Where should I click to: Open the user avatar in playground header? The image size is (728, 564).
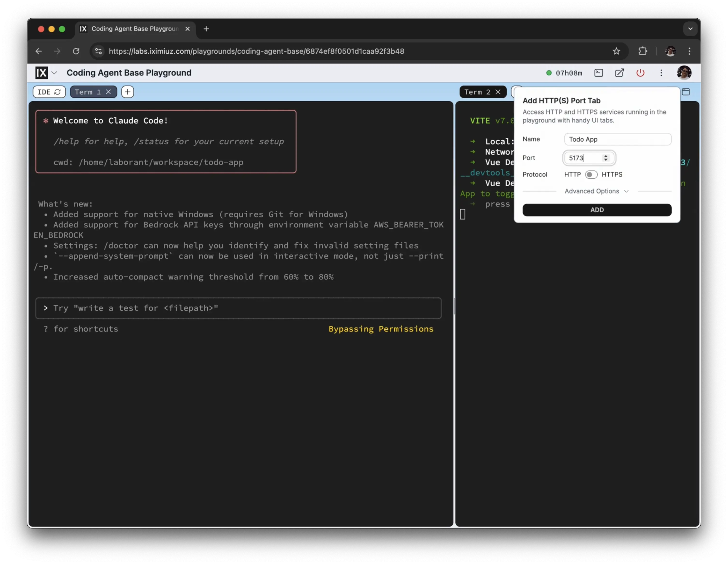[684, 73]
